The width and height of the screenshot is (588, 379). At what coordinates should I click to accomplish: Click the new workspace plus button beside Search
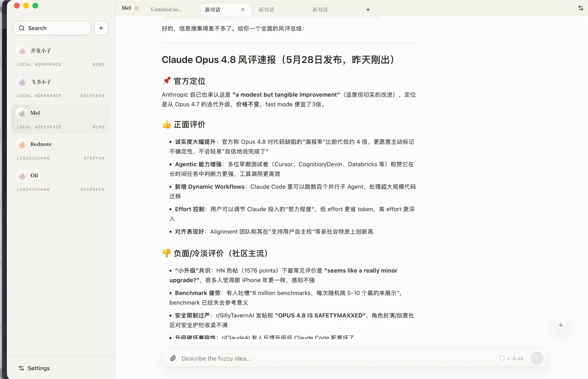click(x=101, y=28)
